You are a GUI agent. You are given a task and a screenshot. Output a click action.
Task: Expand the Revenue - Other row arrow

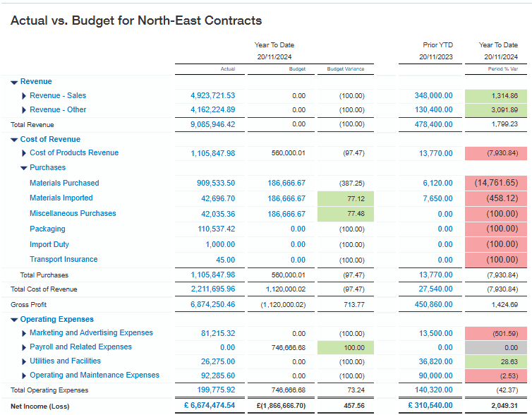(24, 110)
